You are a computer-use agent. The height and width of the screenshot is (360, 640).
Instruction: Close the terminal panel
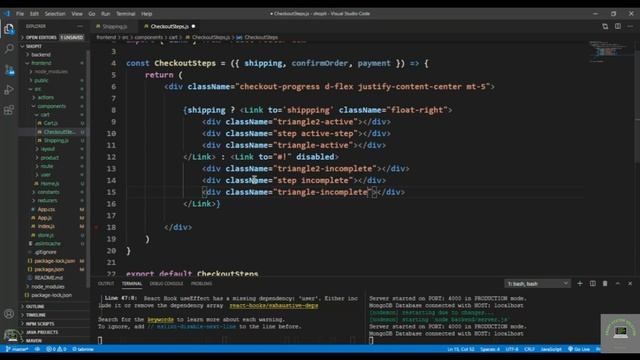[x=630, y=283]
